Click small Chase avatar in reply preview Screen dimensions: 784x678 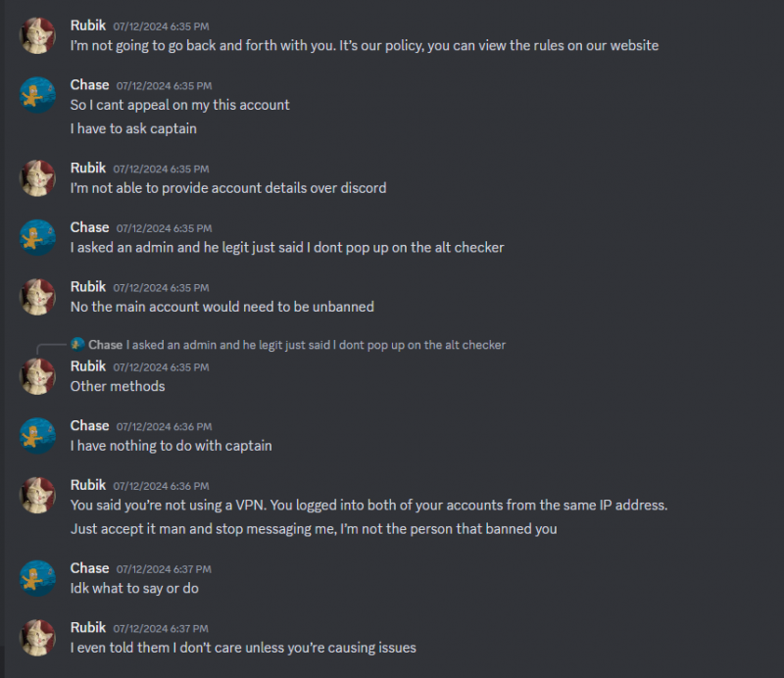77,345
